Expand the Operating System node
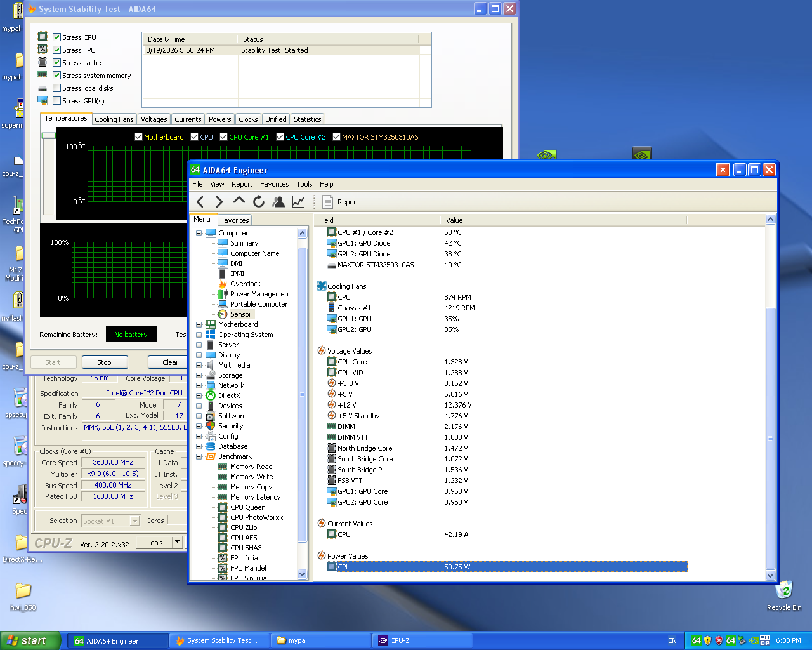This screenshot has width=812, height=650. [199, 335]
